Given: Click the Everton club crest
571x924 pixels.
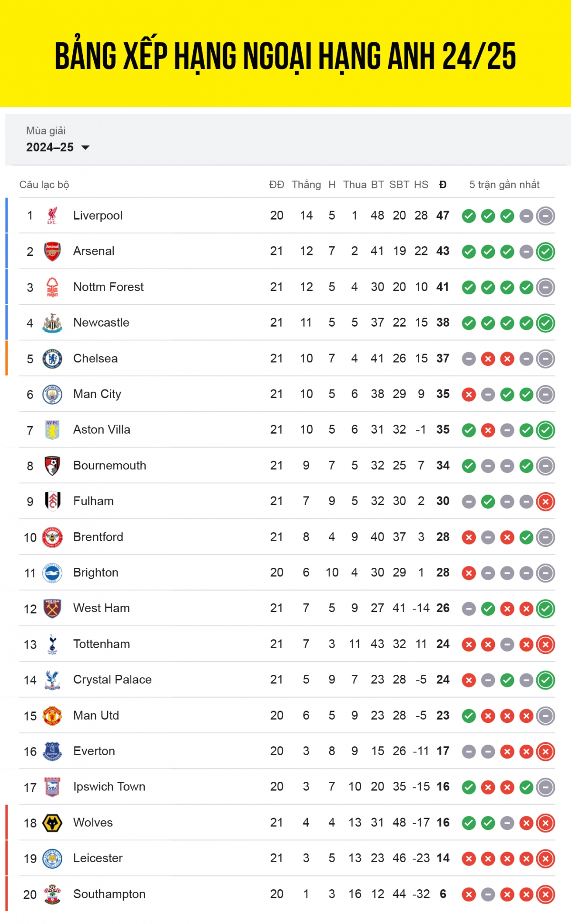Looking at the screenshot, I should (52, 751).
